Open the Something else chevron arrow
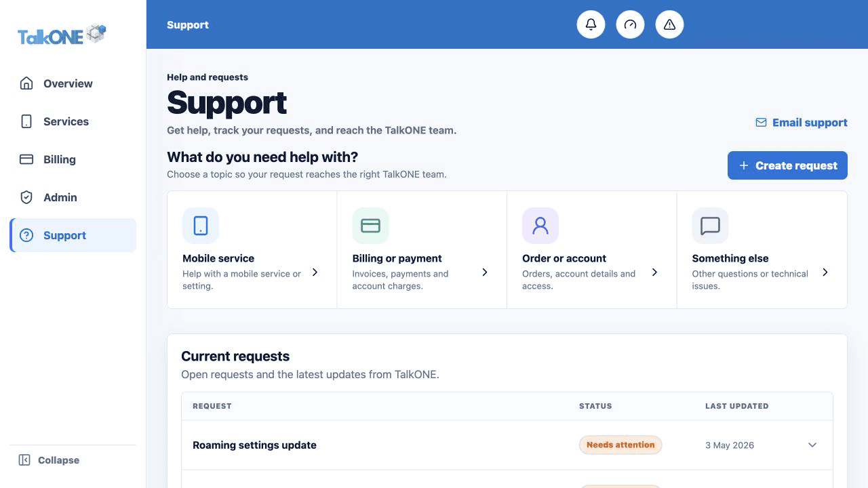This screenshot has height=488, width=868. click(825, 272)
